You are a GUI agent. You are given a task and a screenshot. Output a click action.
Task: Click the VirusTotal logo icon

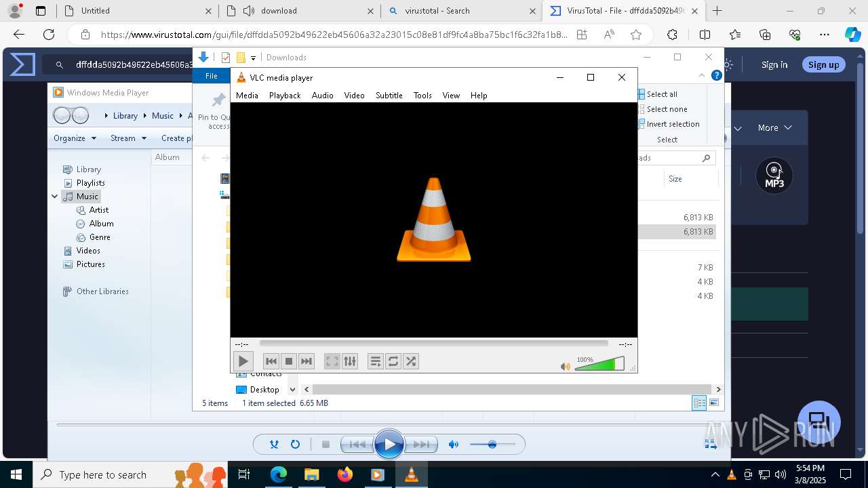coord(22,64)
